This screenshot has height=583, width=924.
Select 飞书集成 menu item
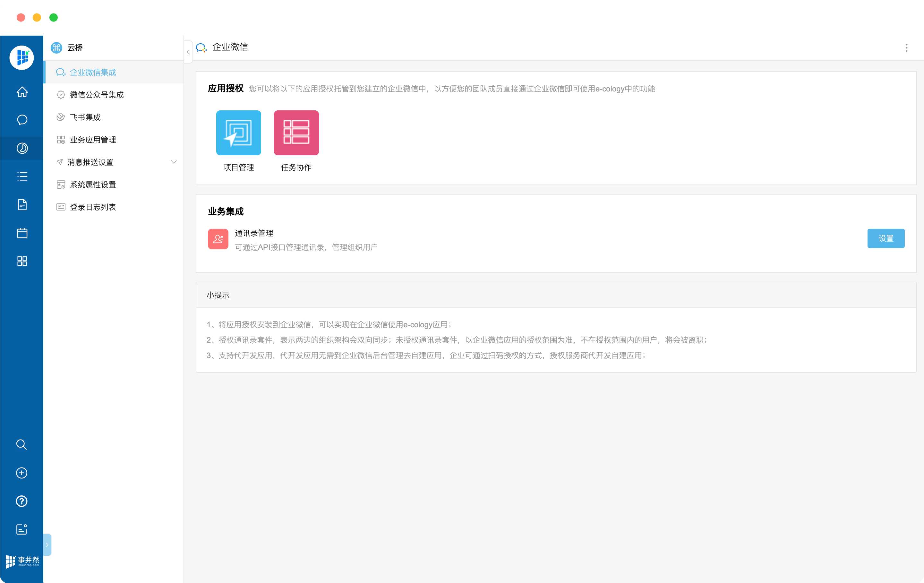pyautogui.click(x=85, y=117)
